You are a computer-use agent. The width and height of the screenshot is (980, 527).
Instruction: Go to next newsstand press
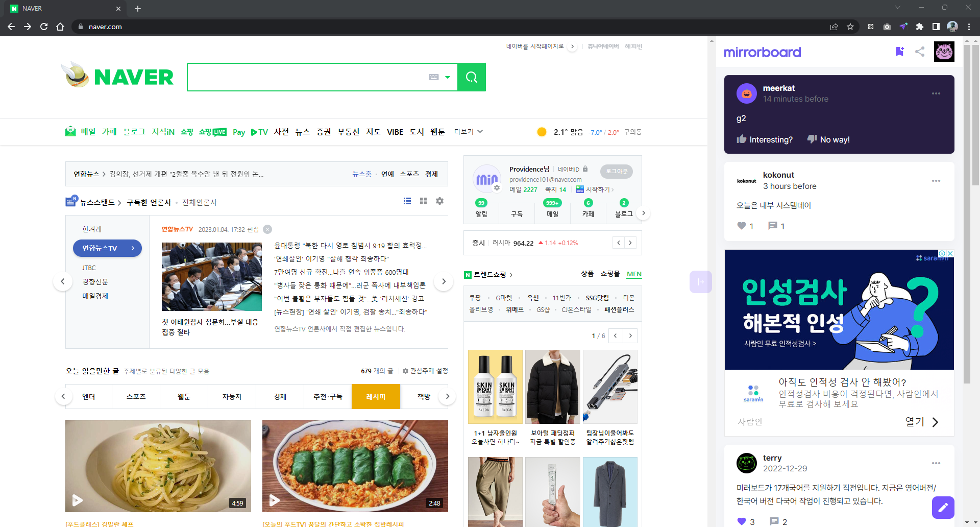444,281
